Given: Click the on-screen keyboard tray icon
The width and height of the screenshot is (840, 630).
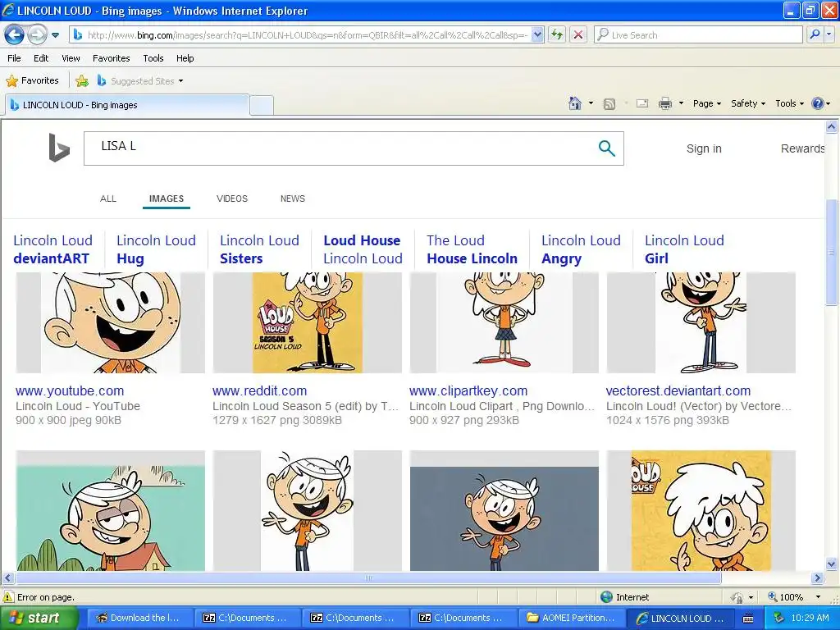Looking at the screenshot, I should 748,619.
